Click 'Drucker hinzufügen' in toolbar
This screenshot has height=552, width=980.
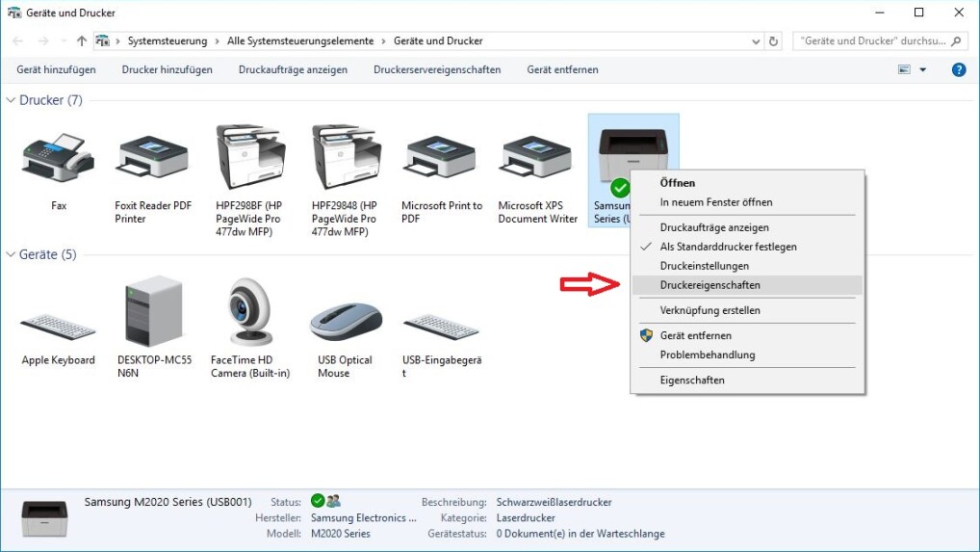(168, 69)
